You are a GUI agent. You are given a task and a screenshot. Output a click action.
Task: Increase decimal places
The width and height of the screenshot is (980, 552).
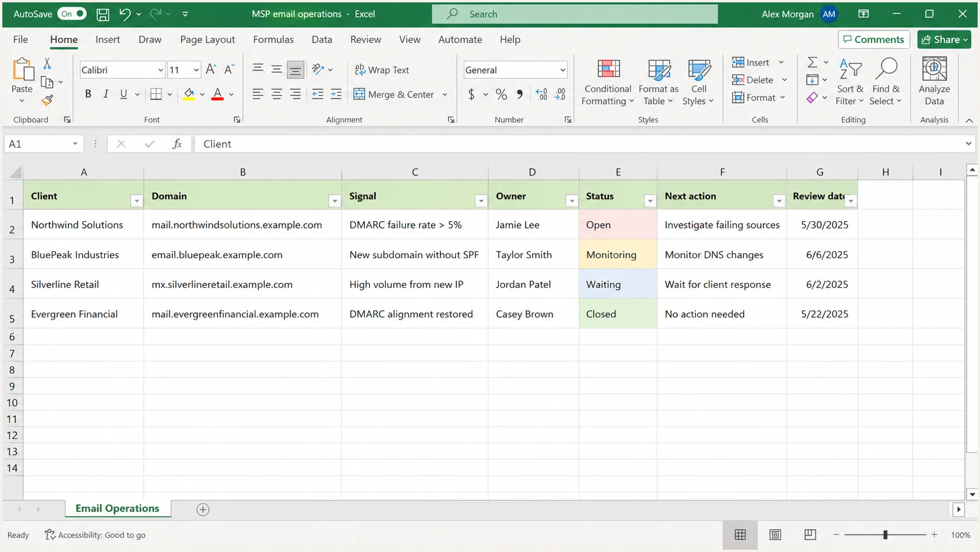(542, 94)
